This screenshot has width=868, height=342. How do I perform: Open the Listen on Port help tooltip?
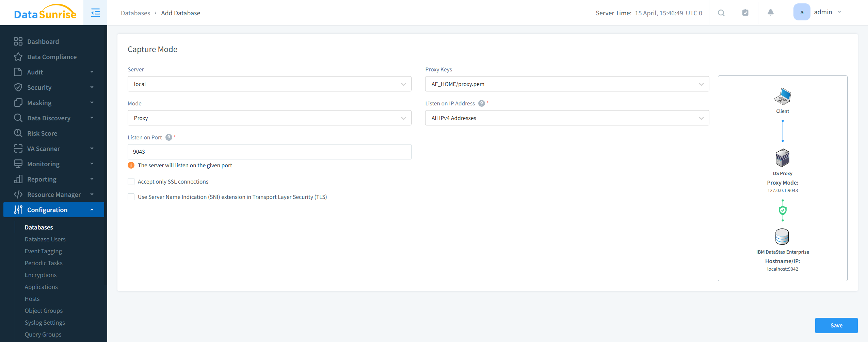click(169, 137)
